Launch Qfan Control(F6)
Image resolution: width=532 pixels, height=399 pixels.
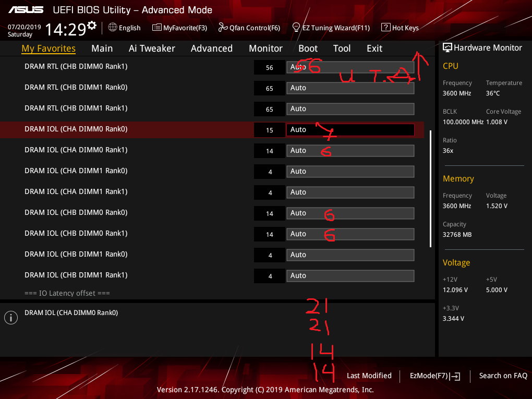pos(255,28)
